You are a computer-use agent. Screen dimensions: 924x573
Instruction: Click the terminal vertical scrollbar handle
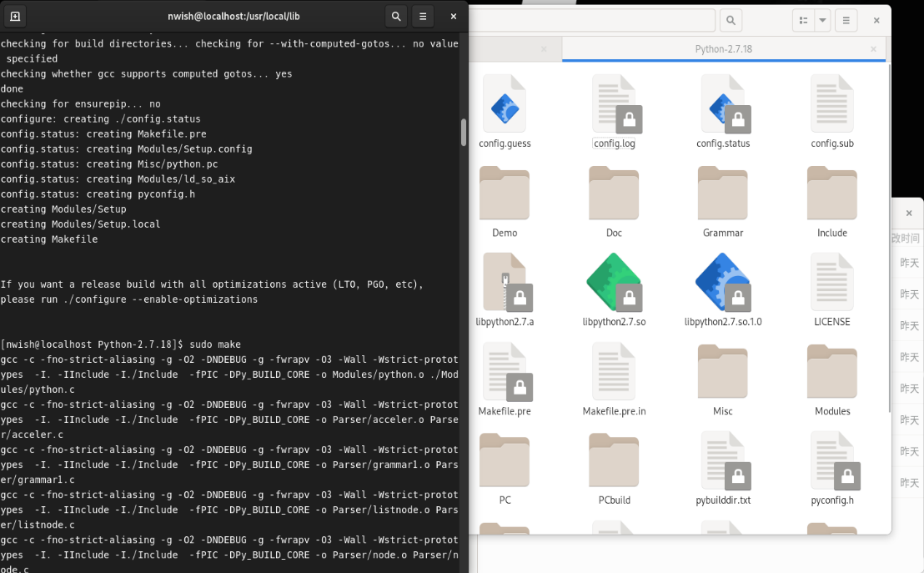tap(464, 132)
